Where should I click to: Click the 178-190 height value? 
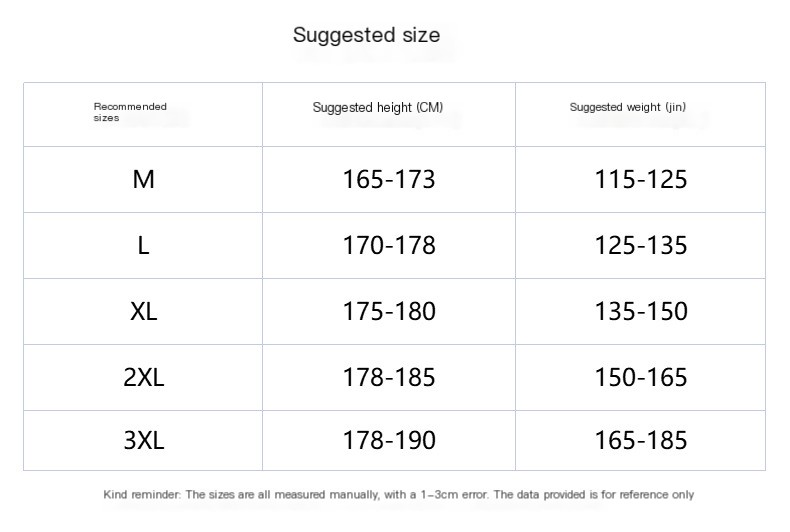click(x=389, y=440)
